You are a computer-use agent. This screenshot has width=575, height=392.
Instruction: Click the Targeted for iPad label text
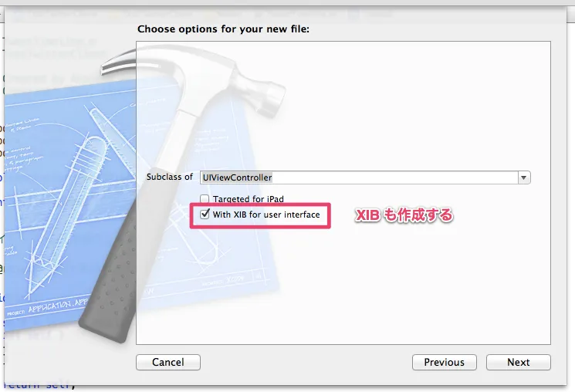coord(249,199)
